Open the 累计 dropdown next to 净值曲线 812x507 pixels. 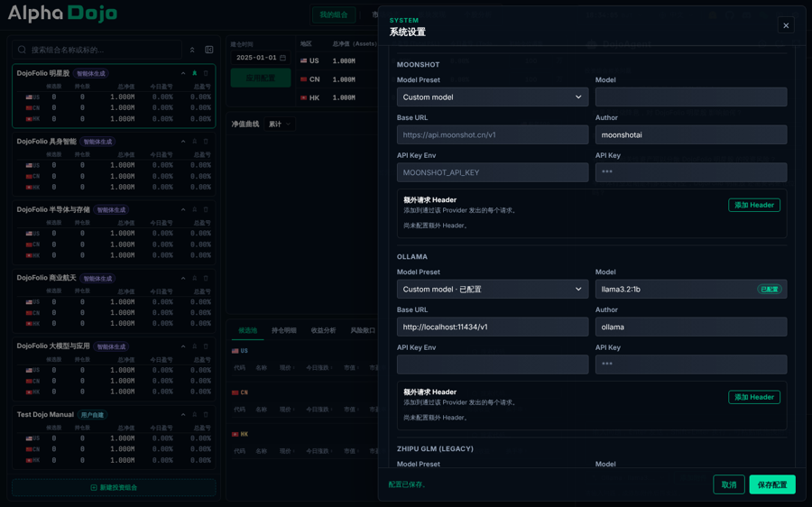pos(281,124)
